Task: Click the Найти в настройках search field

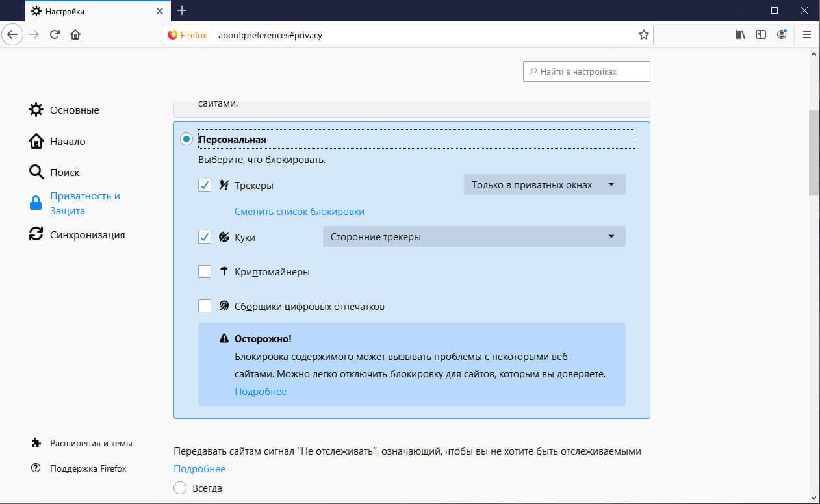Action: point(586,72)
